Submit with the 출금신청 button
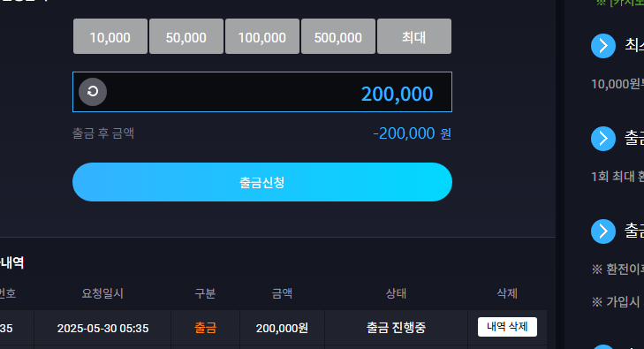Screen dimensions: 644x349 point(262,182)
